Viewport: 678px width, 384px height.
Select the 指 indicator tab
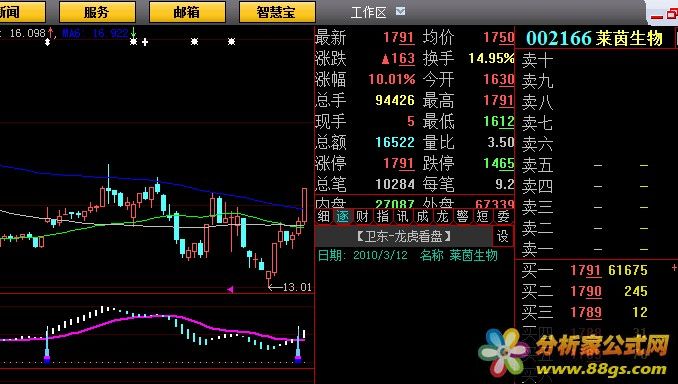click(383, 216)
